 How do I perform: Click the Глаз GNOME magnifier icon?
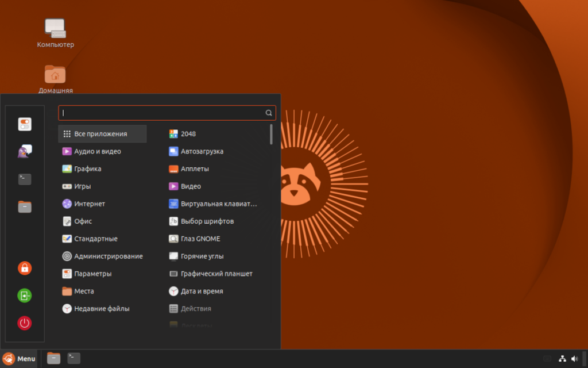point(173,239)
